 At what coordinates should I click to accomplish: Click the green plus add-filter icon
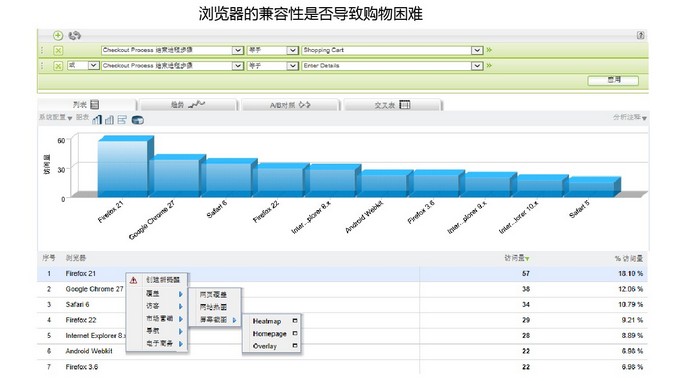(x=58, y=36)
